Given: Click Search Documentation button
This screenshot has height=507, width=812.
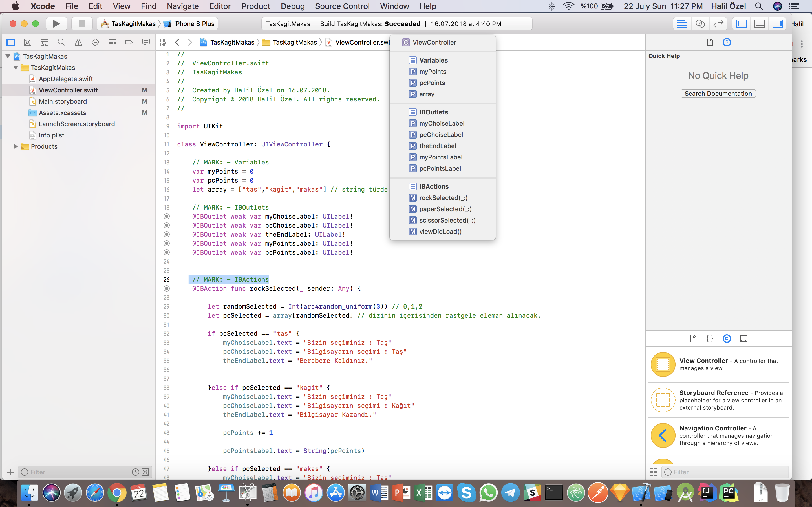Looking at the screenshot, I should (718, 94).
